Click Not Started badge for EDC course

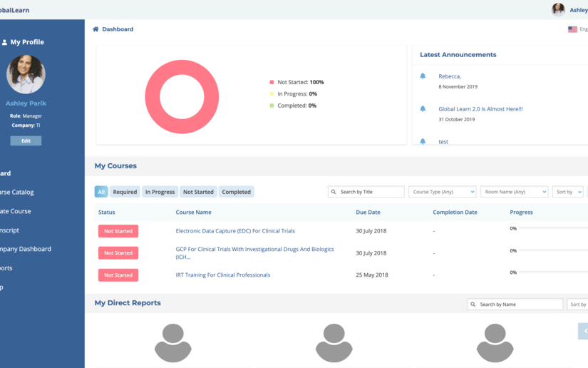point(118,231)
